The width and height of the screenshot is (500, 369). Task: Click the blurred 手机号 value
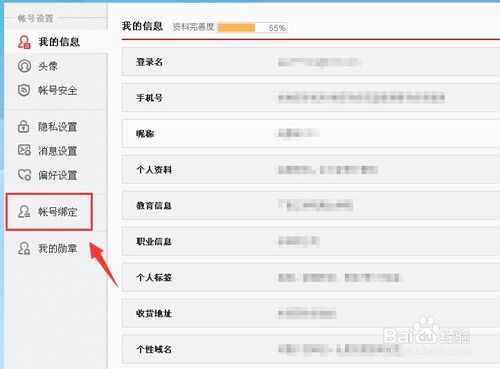tap(361, 98)
